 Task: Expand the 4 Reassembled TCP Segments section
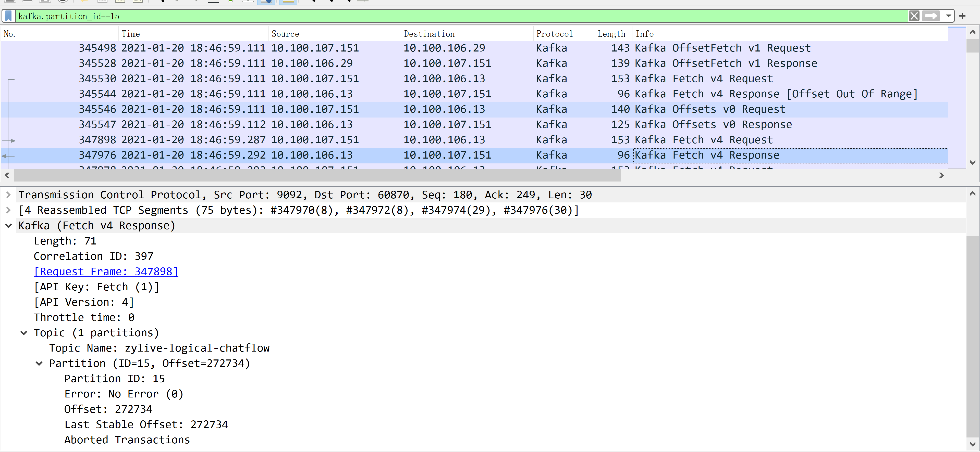tap(8, 210)
